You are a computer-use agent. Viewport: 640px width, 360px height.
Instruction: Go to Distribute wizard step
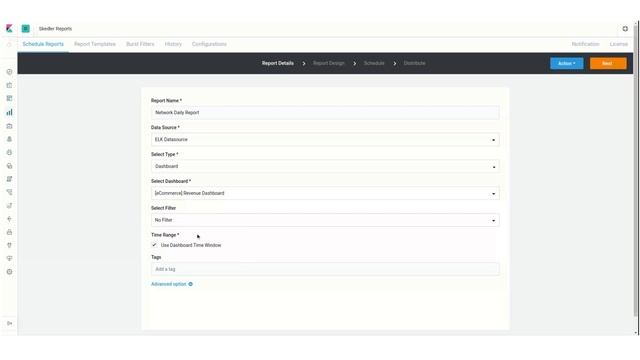tap(414, 63)
